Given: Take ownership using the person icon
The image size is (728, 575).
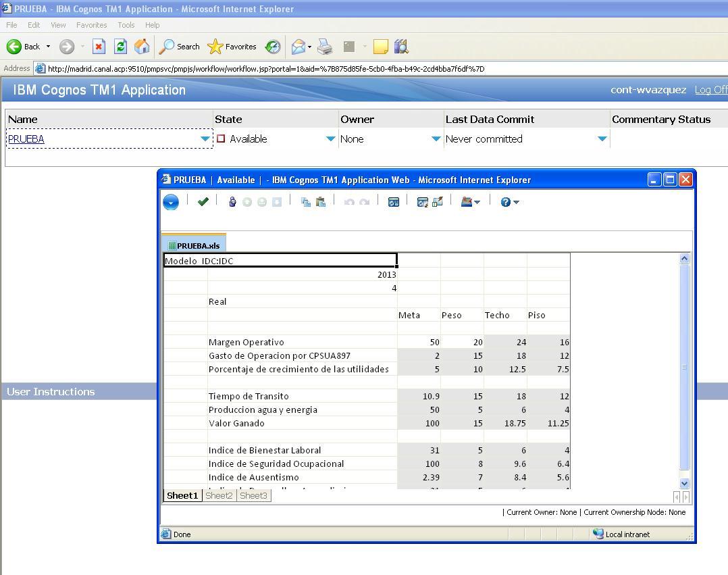Looking at the screenshot, I should coord(232,201).
